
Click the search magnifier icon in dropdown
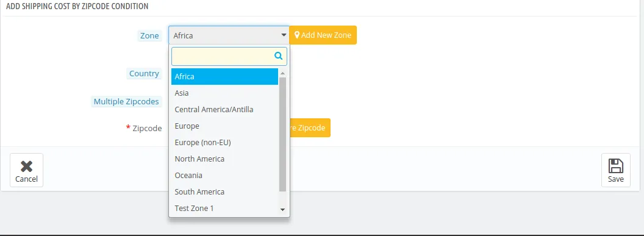click(x=279, y=56)
